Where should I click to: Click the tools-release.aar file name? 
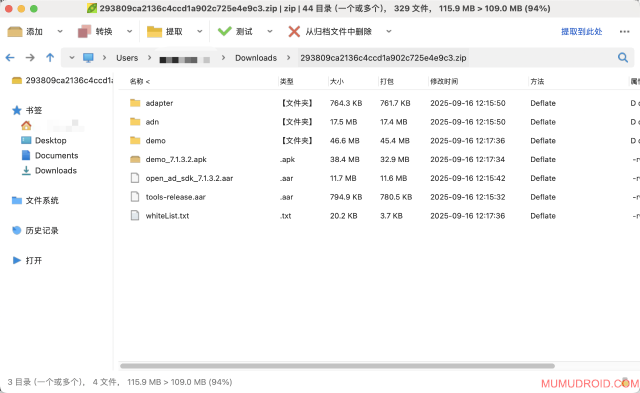(x=176, y=197)
